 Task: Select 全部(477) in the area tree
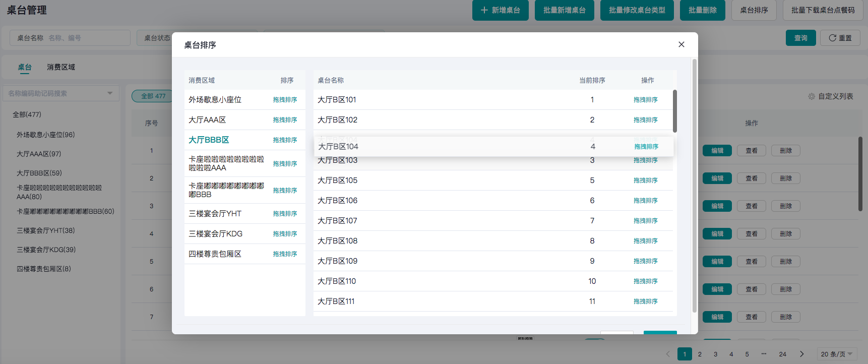(x=27, y=114)
